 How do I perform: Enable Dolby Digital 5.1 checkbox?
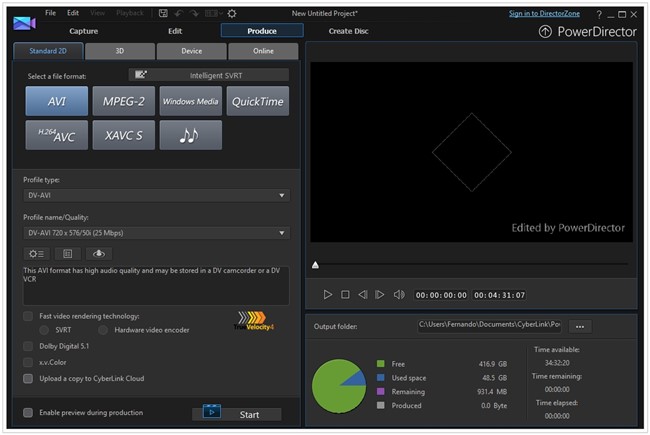[x=28, y=346]
